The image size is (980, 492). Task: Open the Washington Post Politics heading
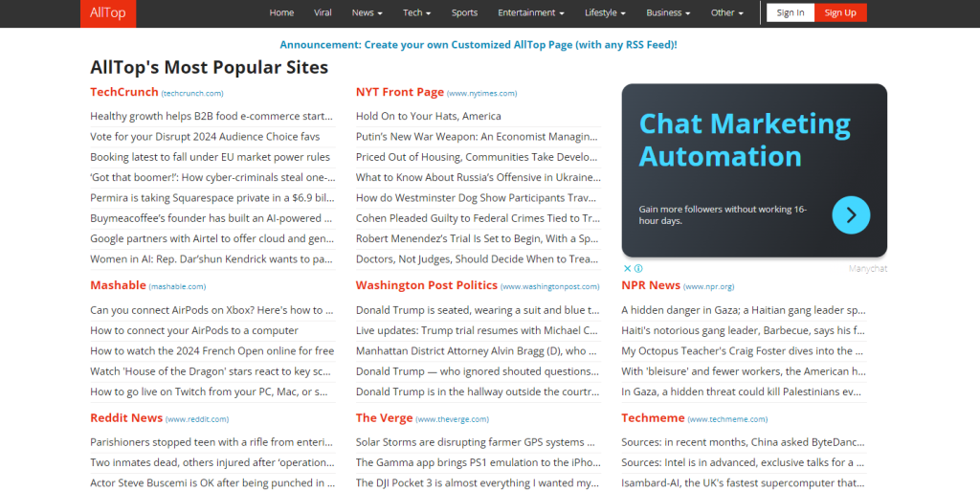426,285
